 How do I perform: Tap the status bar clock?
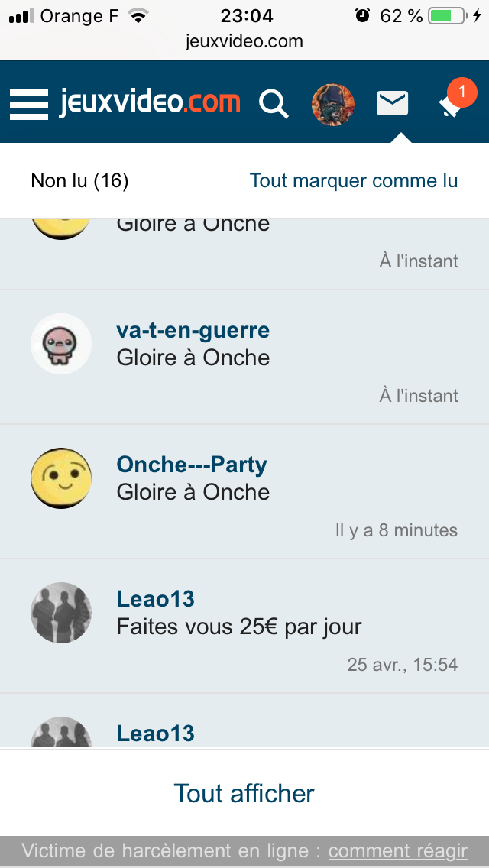click(246, 16)
